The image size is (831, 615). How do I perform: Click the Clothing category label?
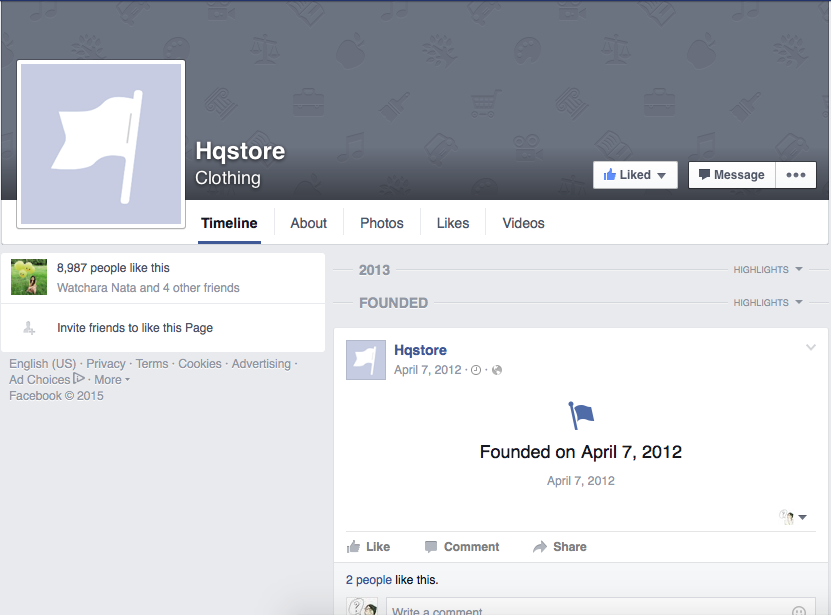point(228,178)
